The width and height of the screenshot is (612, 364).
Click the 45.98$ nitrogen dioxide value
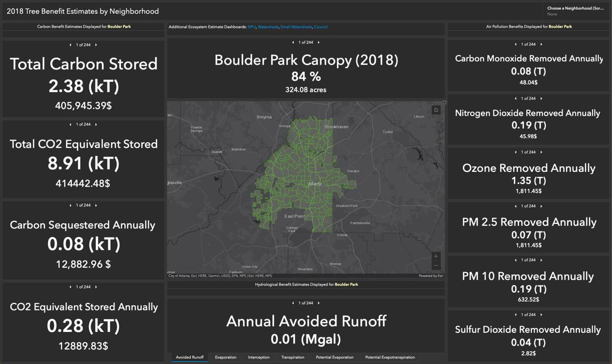click(528, 136)
